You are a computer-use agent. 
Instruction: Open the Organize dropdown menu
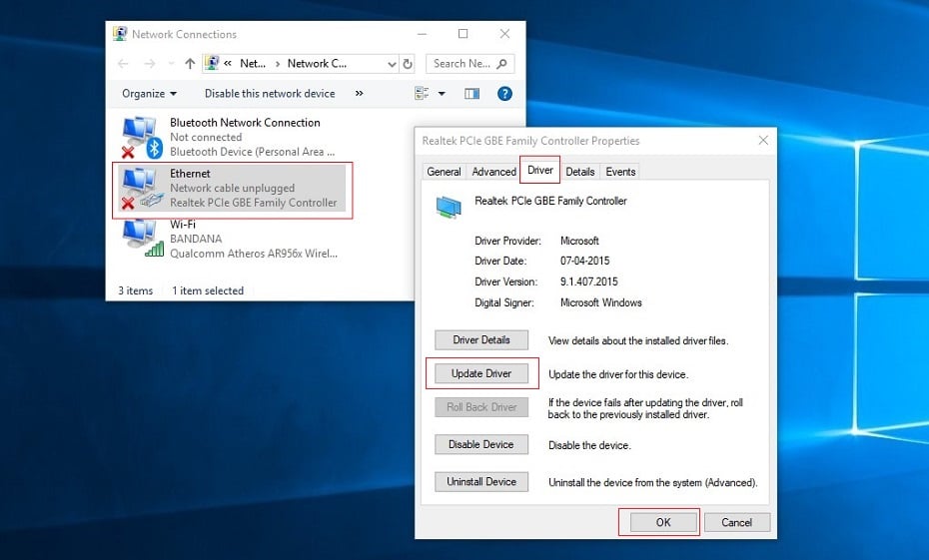pyautogui.click(x=149, y=94)
